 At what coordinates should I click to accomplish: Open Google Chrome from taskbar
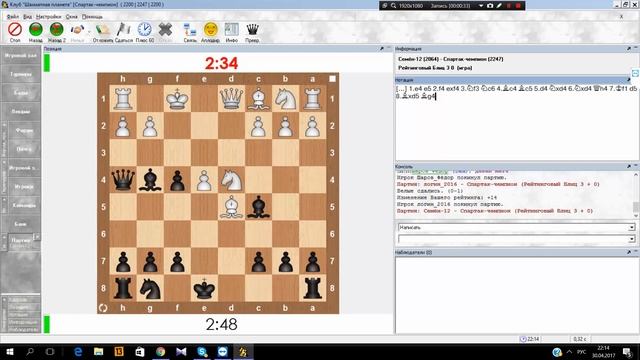click(160, 352)
